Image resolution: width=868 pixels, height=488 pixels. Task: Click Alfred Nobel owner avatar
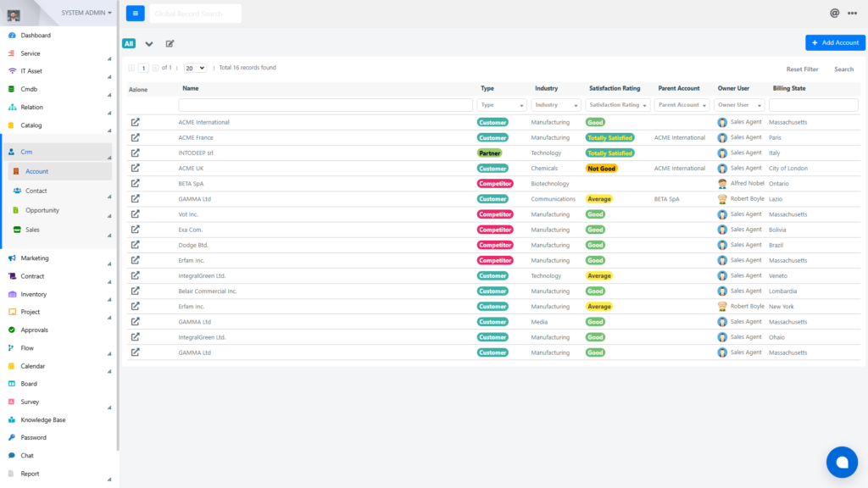click(722, 184)
